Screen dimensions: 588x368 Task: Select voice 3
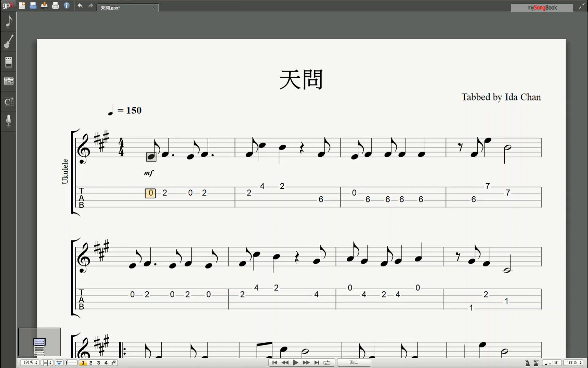point(98,363)
